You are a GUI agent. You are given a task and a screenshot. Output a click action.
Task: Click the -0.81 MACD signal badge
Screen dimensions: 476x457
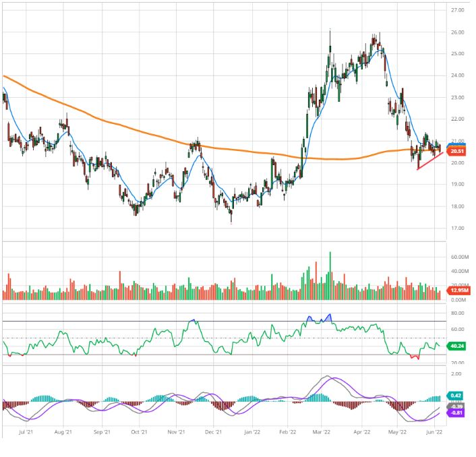click(x=456, y=413)
